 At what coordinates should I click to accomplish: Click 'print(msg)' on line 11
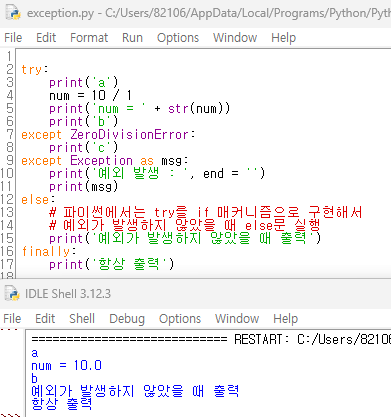84,186
